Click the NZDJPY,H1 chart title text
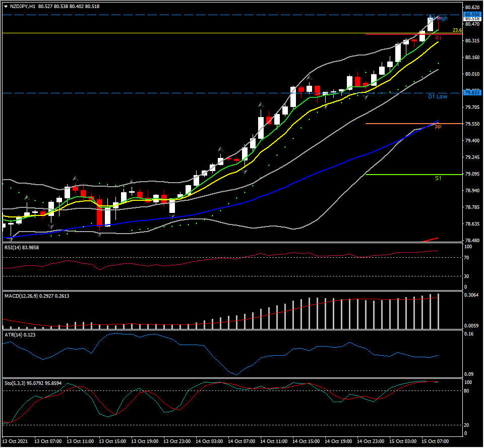484x448 pixels. tap(23, 6)
